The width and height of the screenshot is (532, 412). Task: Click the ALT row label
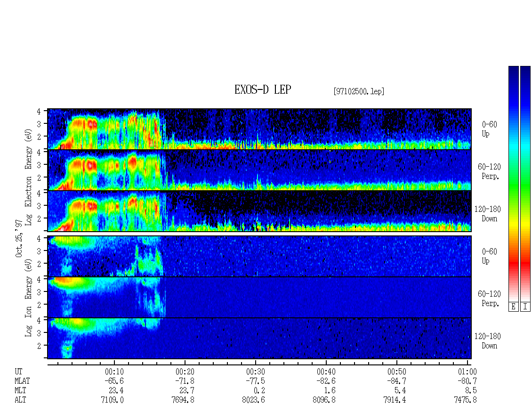tap(20, 400)
